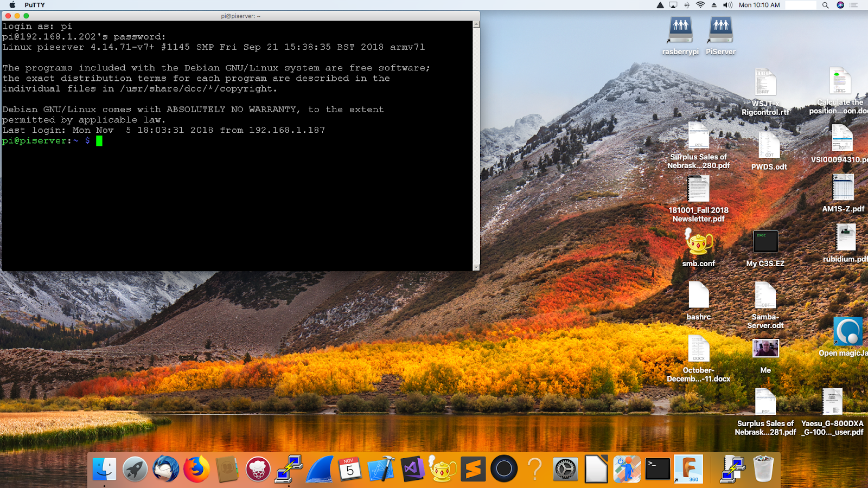This screenshot has width=868, height=488.
Task: Click the Mon 10:10 AM clock
Action: click(x=759, y=5)
